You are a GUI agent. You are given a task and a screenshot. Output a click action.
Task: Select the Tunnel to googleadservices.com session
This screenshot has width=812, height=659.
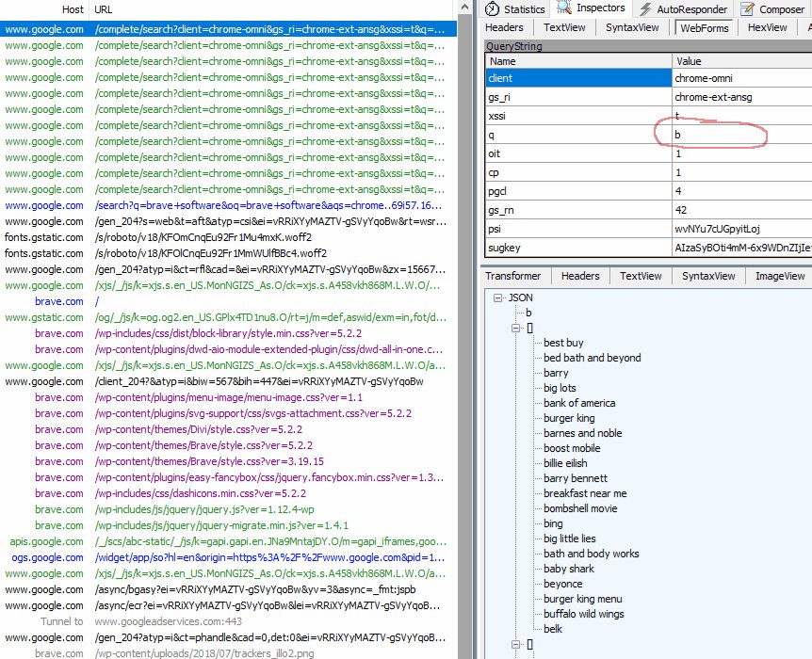[x=228, y=621]
